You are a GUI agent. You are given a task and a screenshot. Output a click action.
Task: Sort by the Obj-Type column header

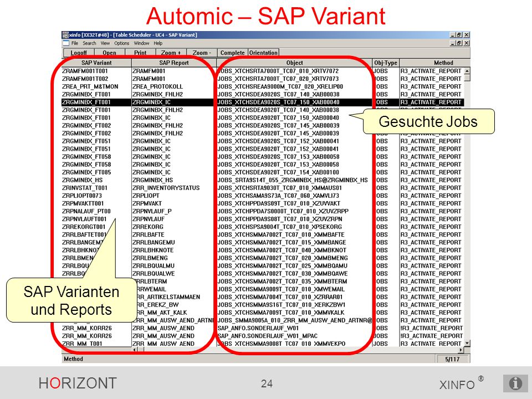pyautogui.click(x=386, y=63)
